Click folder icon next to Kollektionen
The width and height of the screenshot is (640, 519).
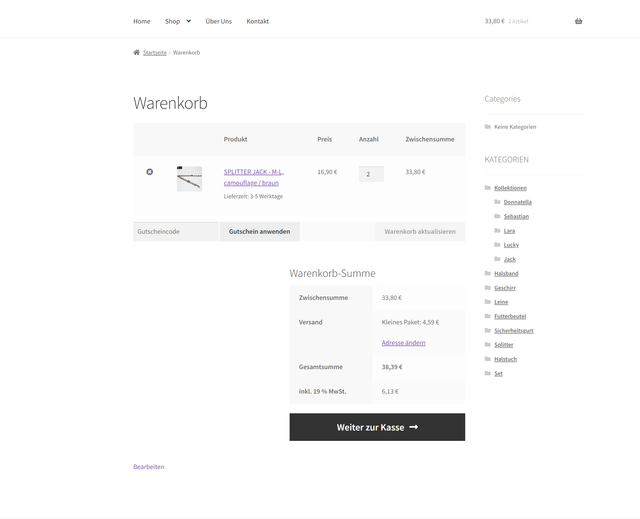(487, 188)
